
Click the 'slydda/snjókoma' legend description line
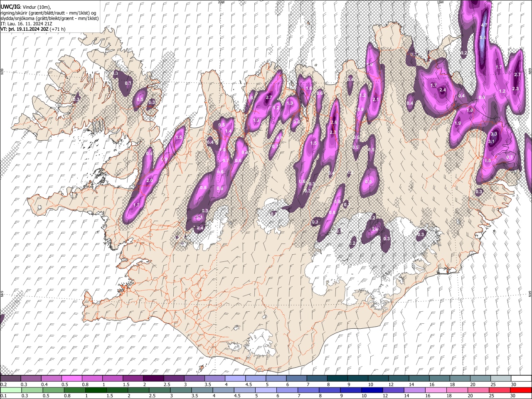coord(49,18)
